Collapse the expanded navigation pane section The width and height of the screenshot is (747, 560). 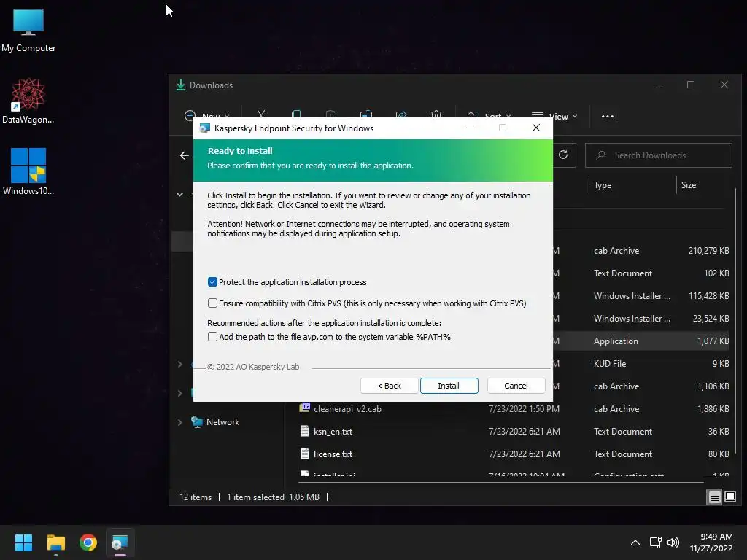pos(179,194)
